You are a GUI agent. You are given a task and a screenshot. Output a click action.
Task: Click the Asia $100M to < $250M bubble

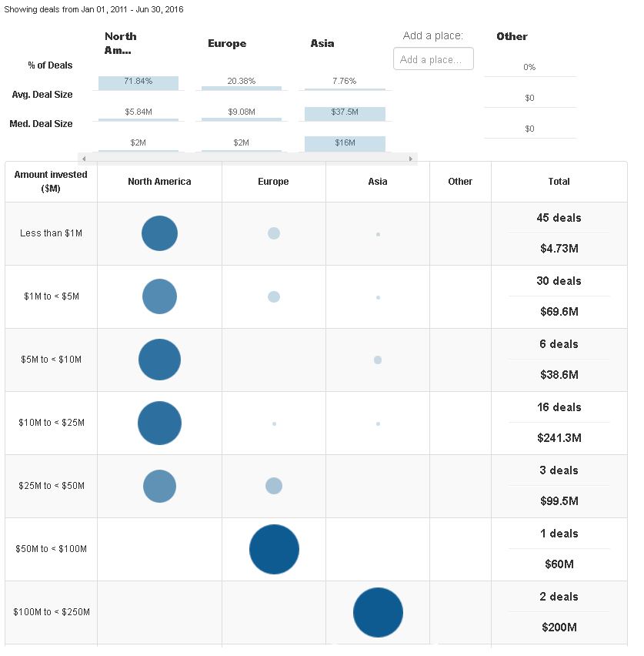click(378, 612)
